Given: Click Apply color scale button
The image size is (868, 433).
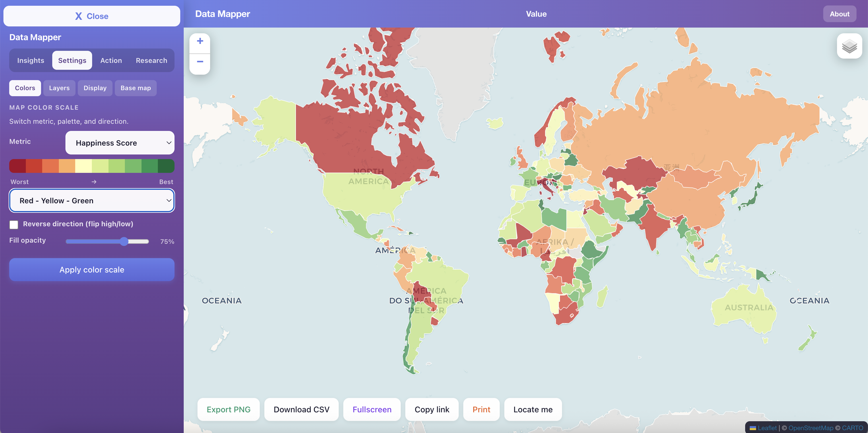Looking at the screenshot, I should (92, 270).
